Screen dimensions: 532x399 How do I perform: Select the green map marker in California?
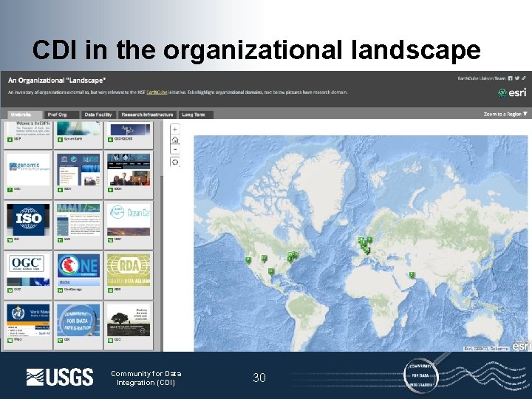click(248, 260)
